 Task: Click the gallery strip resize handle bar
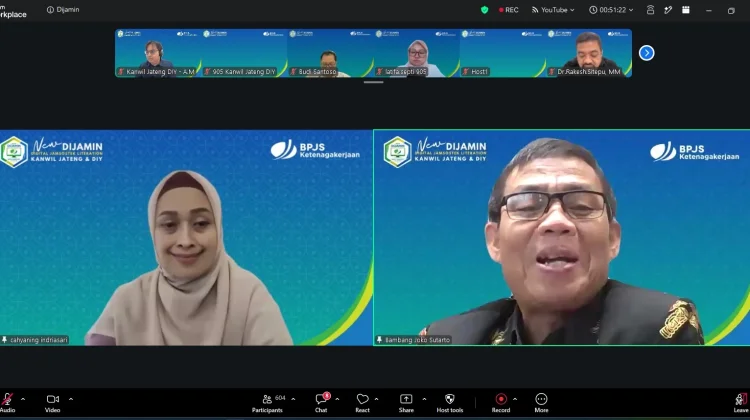pos(373,82)
